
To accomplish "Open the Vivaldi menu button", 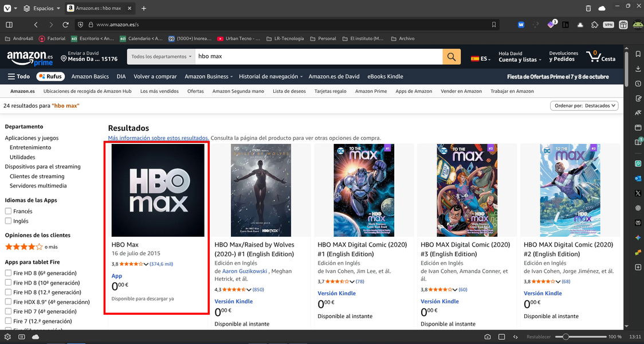I will [7, 8].
